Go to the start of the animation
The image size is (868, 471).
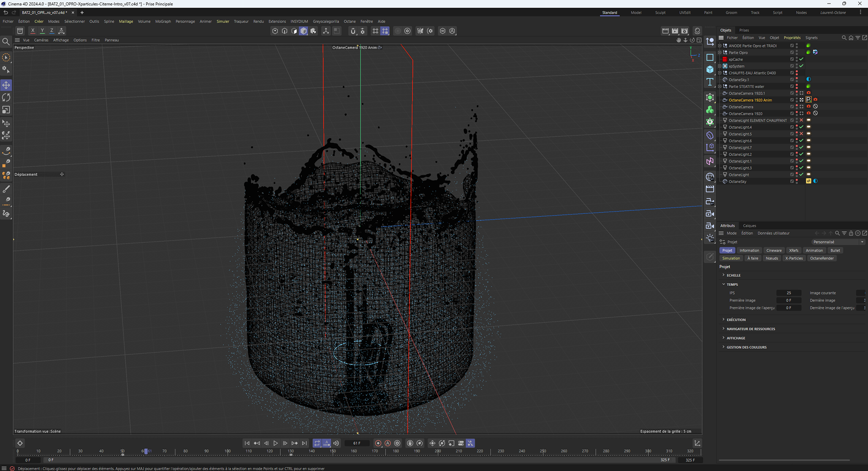click(x=247, y=443)
